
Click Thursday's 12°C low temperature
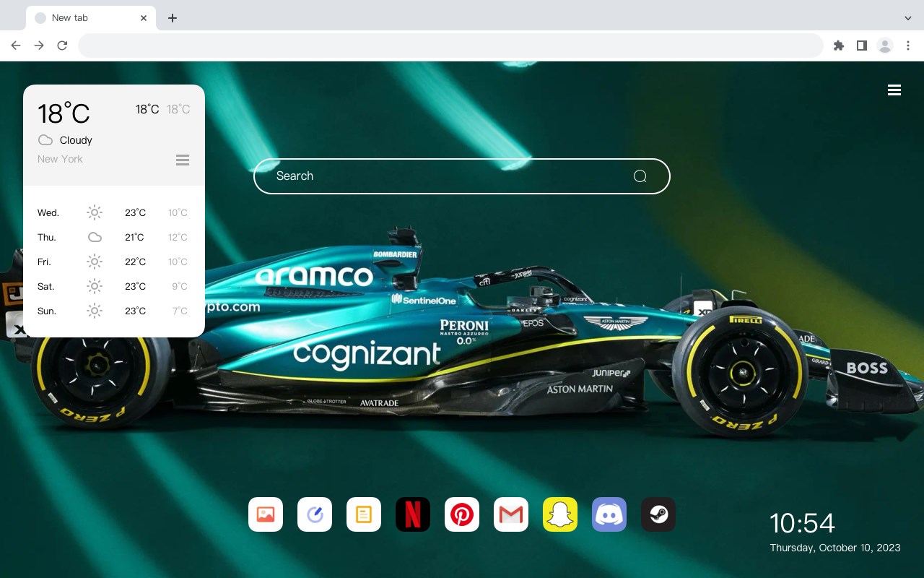178,237
